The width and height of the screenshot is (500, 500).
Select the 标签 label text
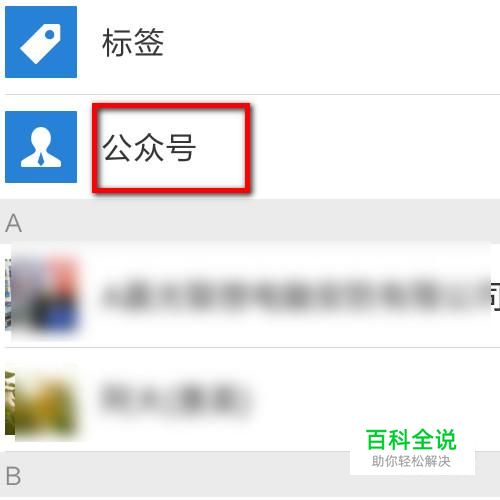(133, 42)
